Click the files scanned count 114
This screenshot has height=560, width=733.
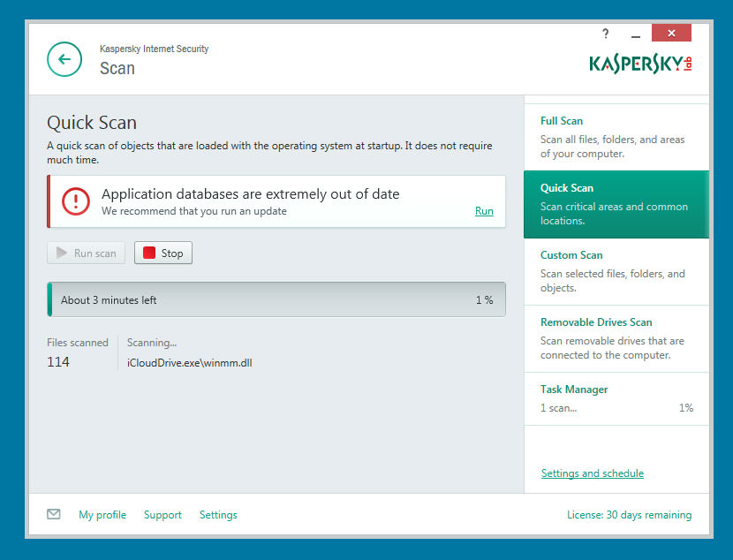(58, 362)
